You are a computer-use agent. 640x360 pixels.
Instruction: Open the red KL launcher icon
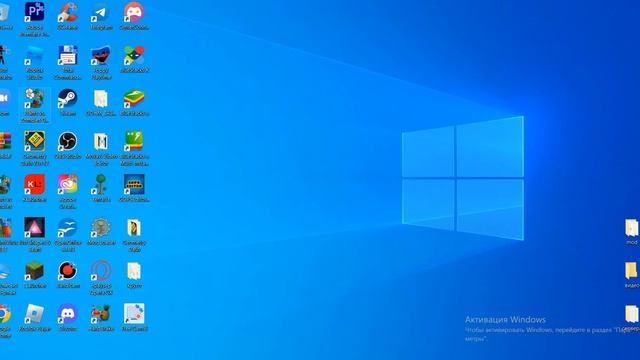pyautogui.click(x=35, y=184)
